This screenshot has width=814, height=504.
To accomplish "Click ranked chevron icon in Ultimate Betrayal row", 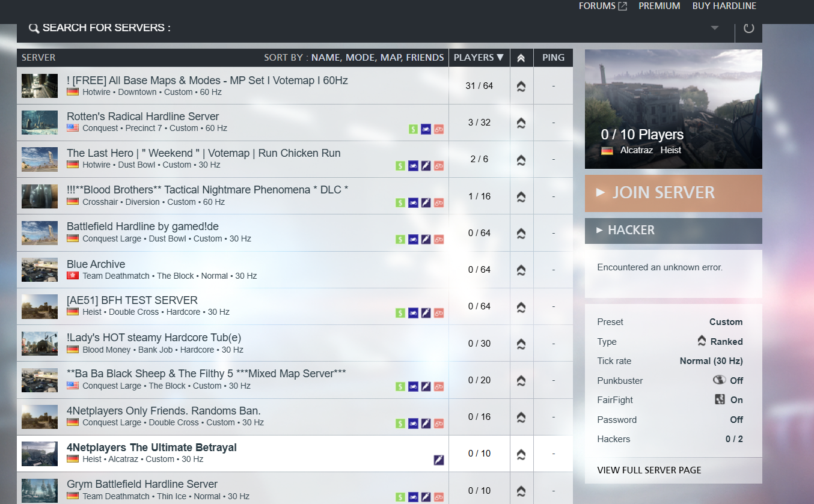I will click(x=521, y=454).
